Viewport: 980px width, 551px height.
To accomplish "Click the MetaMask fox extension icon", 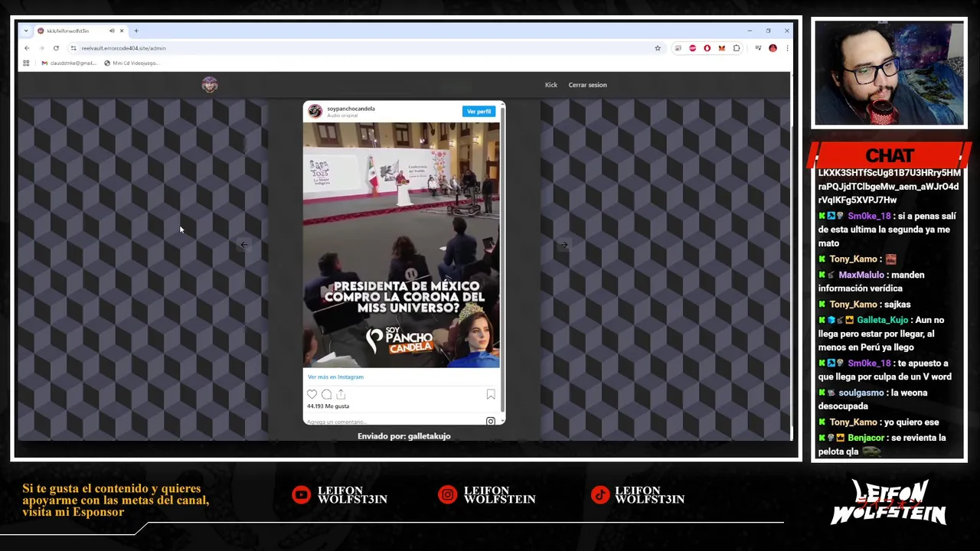I will click(721, 48).
